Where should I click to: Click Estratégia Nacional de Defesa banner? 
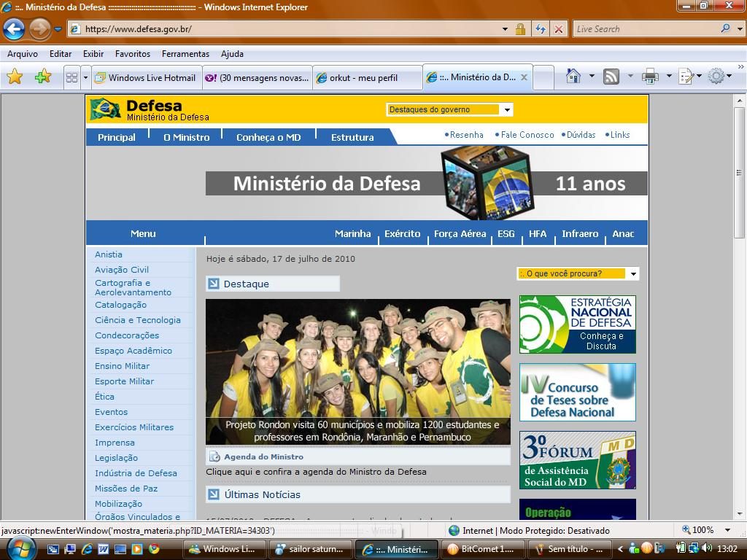(x=578, y=324)
